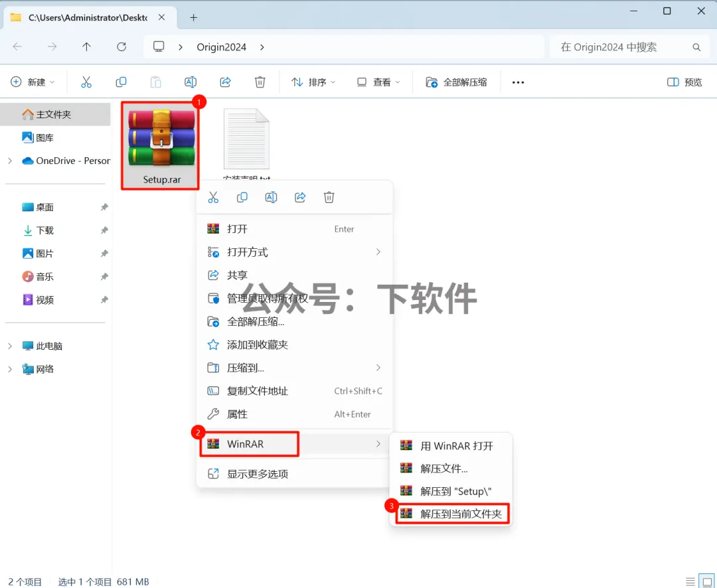Viewport: 717px width, 588px height.
Task: Open the three-dots more options menu
Action: pyautogui.click(x=518, y=82)
